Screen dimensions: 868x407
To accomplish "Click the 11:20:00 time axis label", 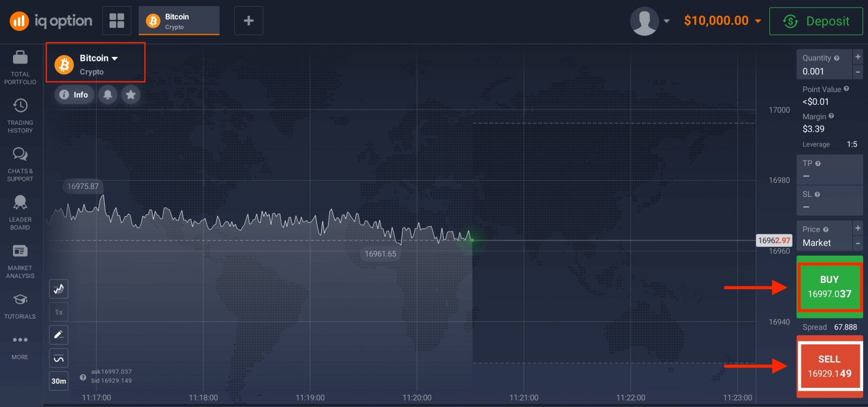I will coord(417,398).
